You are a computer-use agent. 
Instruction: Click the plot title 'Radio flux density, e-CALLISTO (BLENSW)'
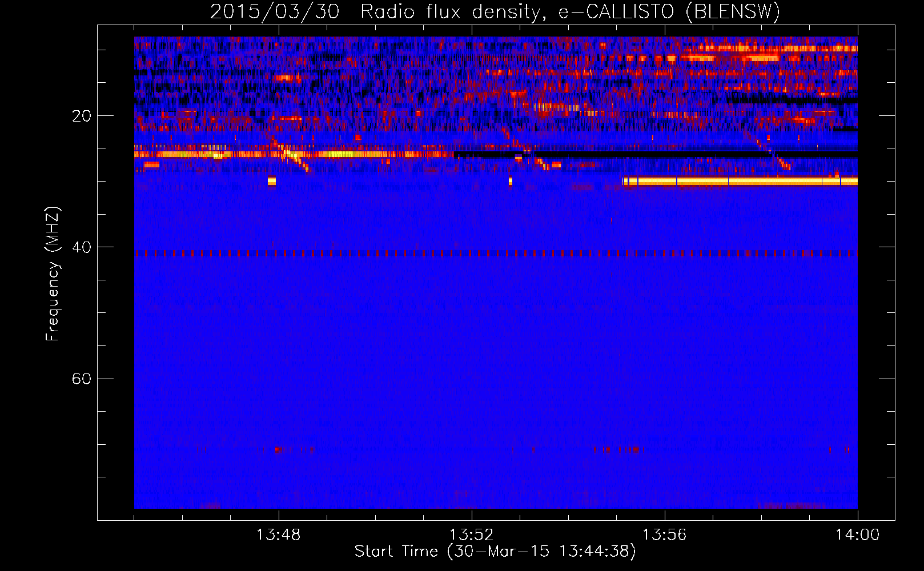pyautogui.click(x=570, y=12)
